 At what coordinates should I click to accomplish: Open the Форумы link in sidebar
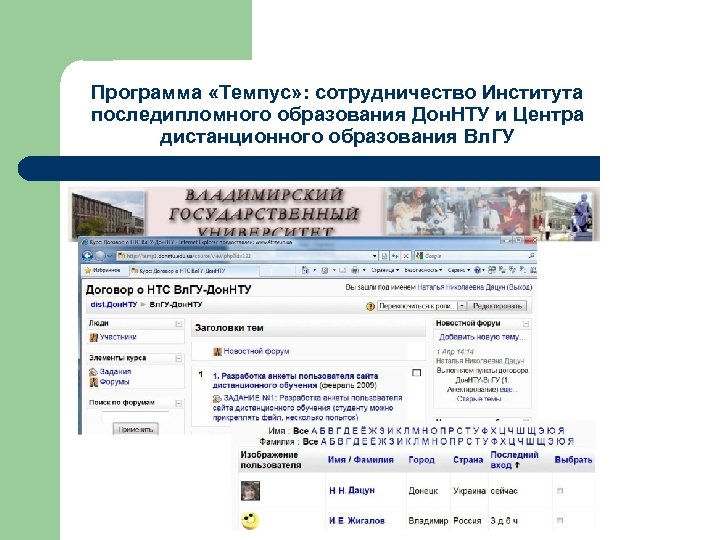(x=115, y=382)
